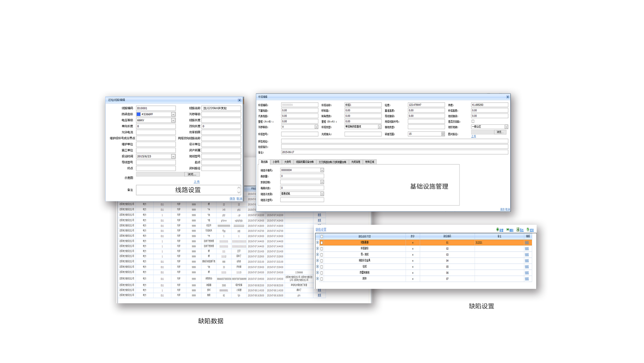Click the 浏览... button in the 杆塔编辑 dialog

point(499,132)
